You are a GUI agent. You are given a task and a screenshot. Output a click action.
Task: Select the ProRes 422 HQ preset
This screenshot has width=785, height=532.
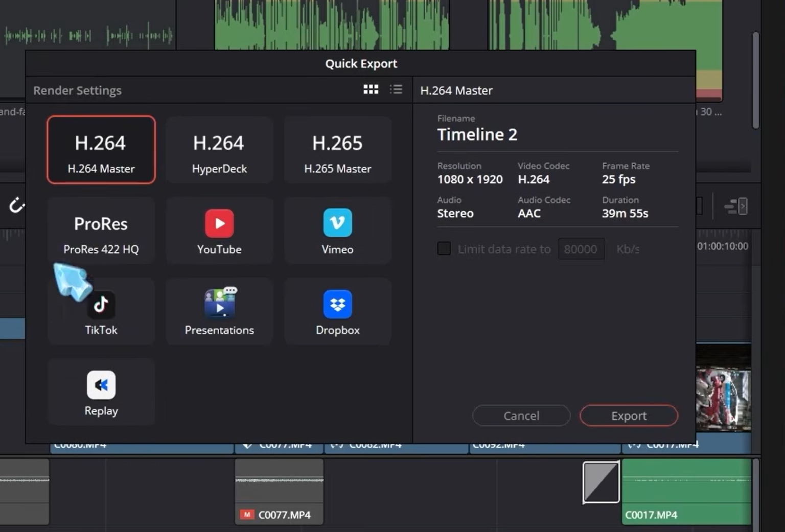point(101,230)
